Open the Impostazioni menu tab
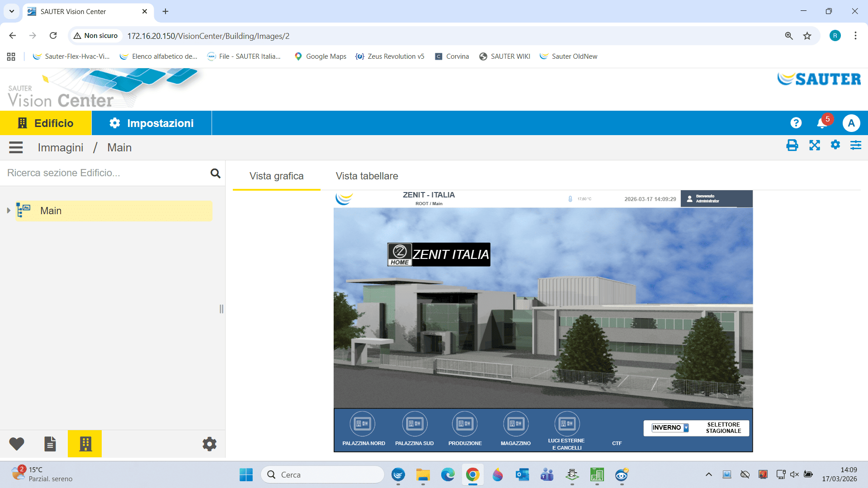 click(x=151, y=123)
